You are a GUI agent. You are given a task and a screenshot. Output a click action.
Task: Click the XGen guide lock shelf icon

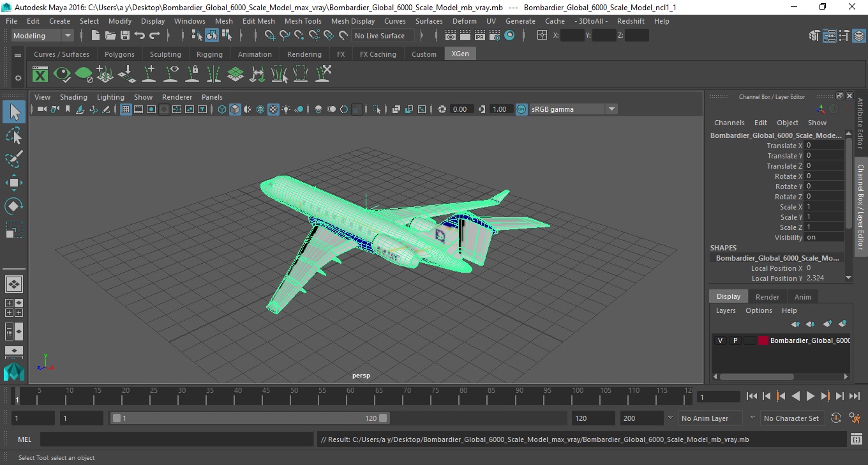pyautogui.click(x=192, y=75)
